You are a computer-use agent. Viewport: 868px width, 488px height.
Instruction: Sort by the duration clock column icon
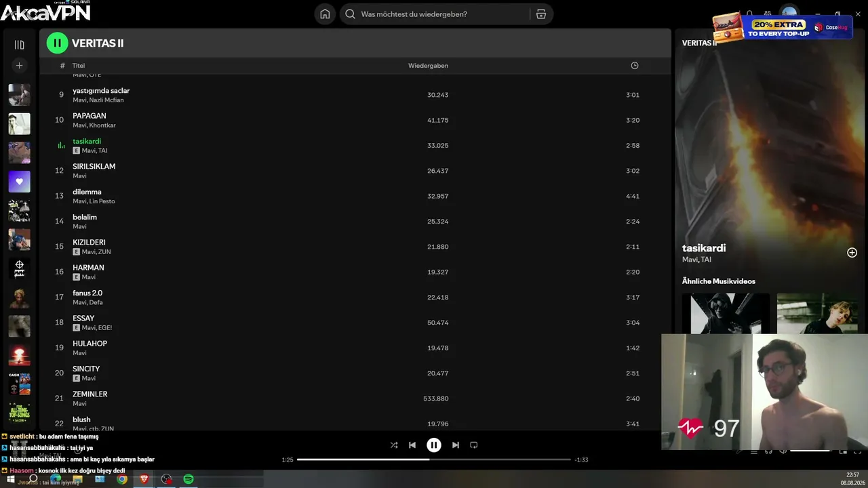coord(635,66)
